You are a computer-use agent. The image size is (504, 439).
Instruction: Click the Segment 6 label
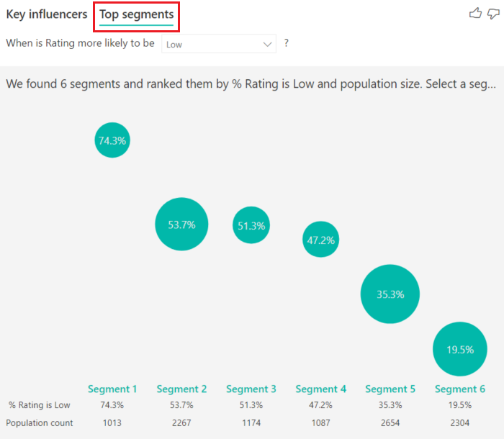pyautogui.click(x=460, y=389)
